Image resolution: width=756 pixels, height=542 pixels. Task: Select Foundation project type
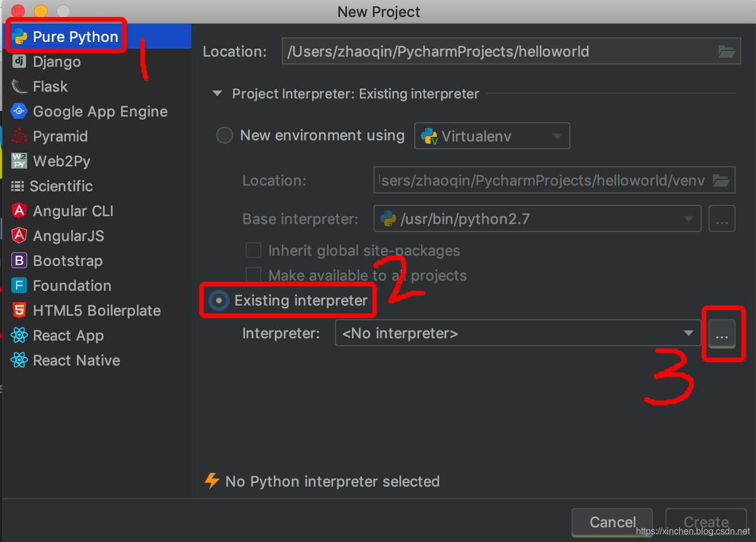97,285
